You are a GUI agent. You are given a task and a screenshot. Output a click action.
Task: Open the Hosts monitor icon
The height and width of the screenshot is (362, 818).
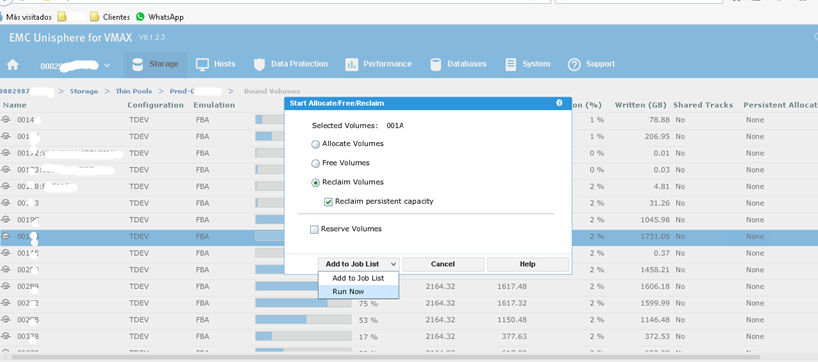[x=202, y=65]
